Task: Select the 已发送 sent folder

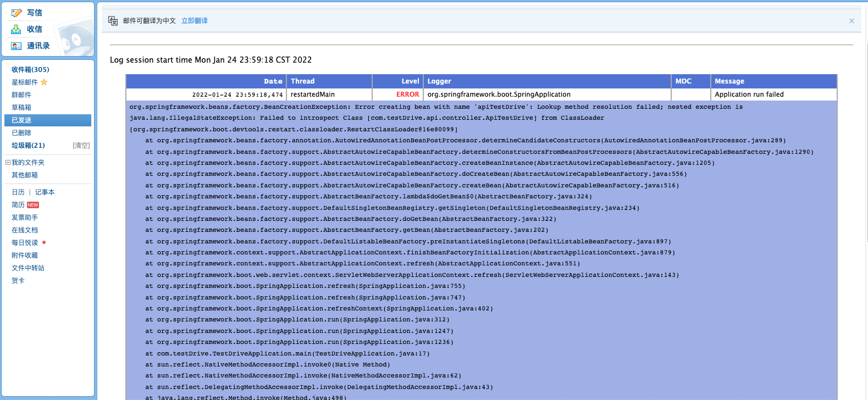Action: (x=21, y=120)
